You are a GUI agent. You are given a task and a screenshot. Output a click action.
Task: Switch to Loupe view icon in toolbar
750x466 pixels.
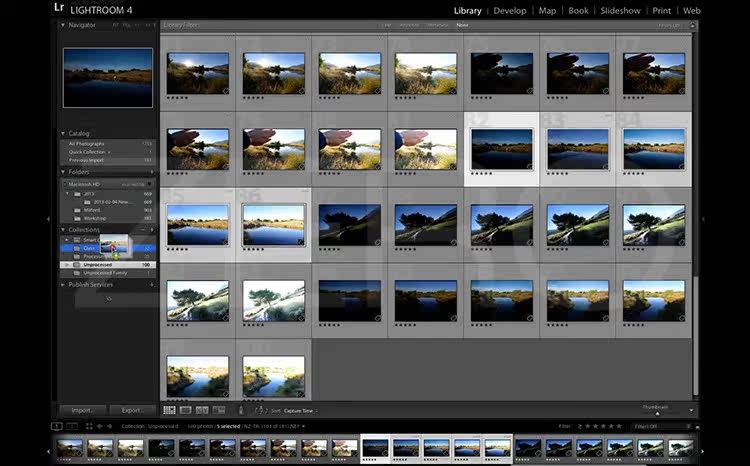tap(186, 410)
